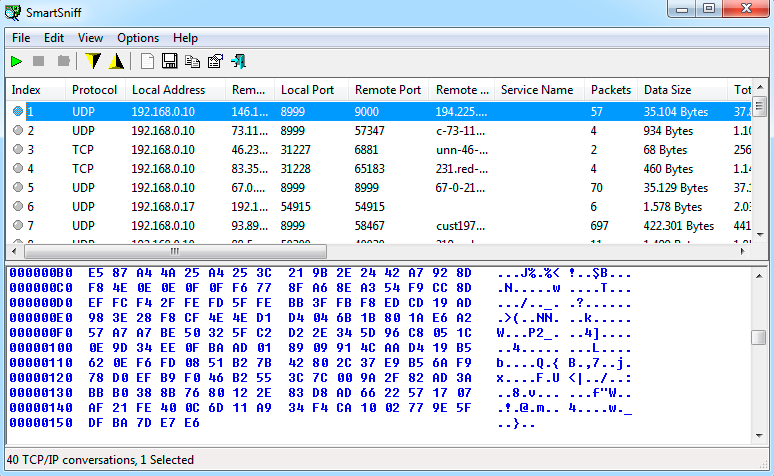Sort by Data Size column header
774x476 pixels.
682,90
